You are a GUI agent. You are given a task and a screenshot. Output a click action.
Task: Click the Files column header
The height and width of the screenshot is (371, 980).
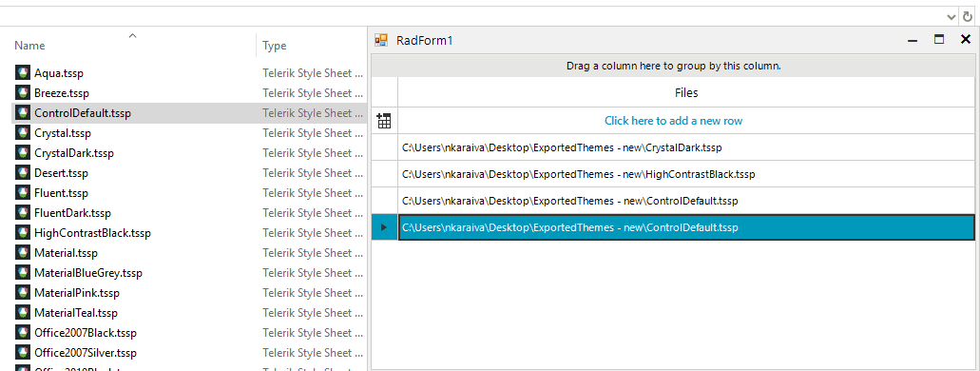click(686, 92)
